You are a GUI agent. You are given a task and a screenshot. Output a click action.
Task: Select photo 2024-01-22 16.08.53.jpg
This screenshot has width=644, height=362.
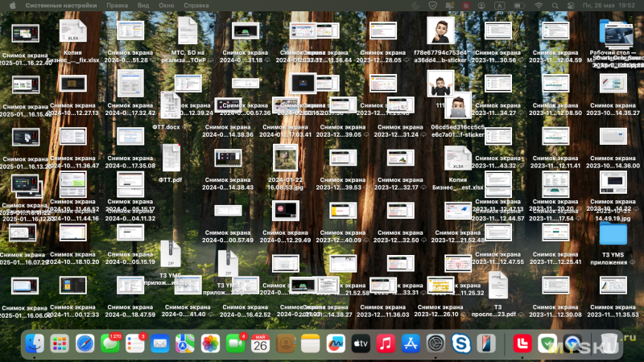pos(286,158)
